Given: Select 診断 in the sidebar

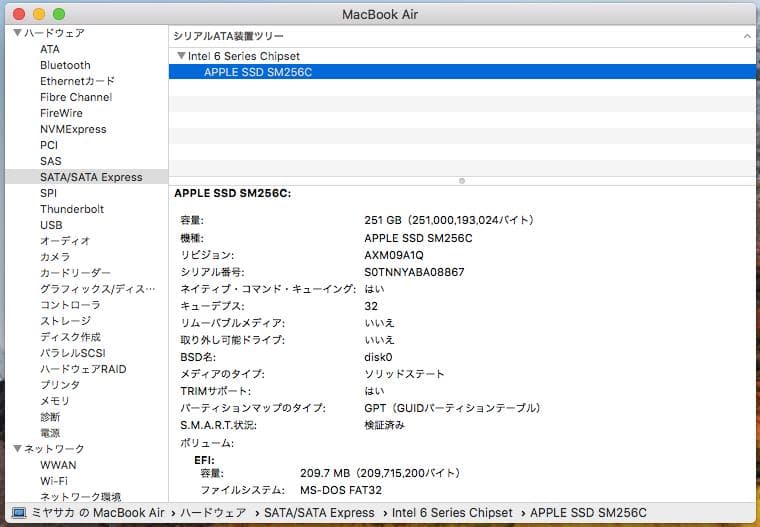Looking at the screenshot, I should pos(50,417).
